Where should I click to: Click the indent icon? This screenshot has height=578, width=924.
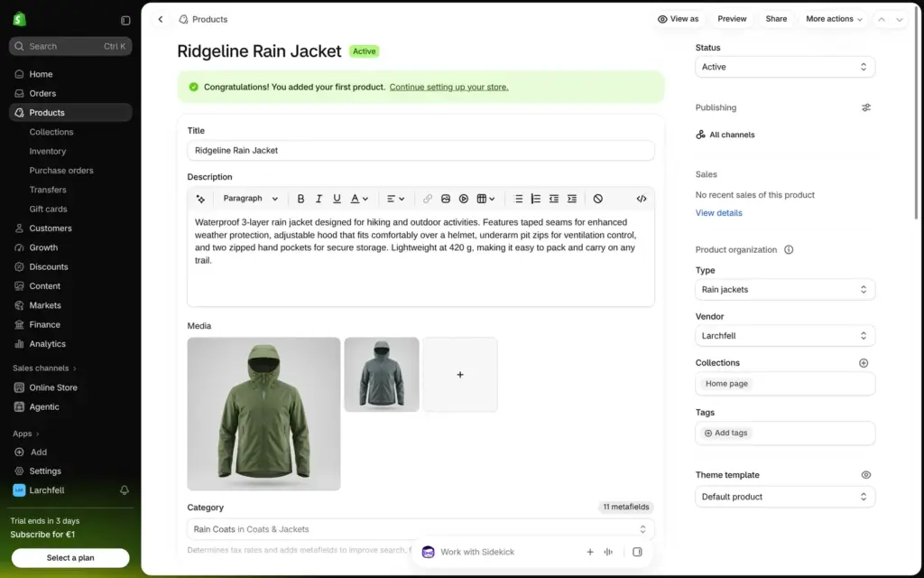tap(571, 199)
